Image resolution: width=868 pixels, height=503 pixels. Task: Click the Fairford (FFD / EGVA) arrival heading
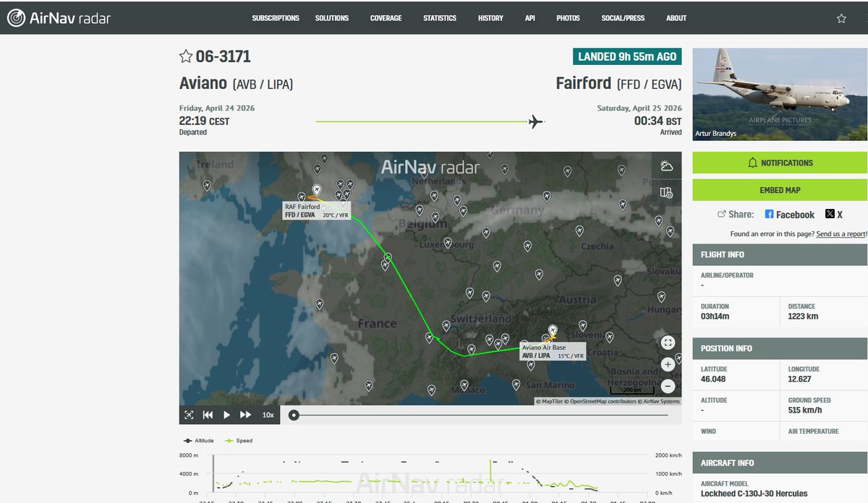(618, 84)
